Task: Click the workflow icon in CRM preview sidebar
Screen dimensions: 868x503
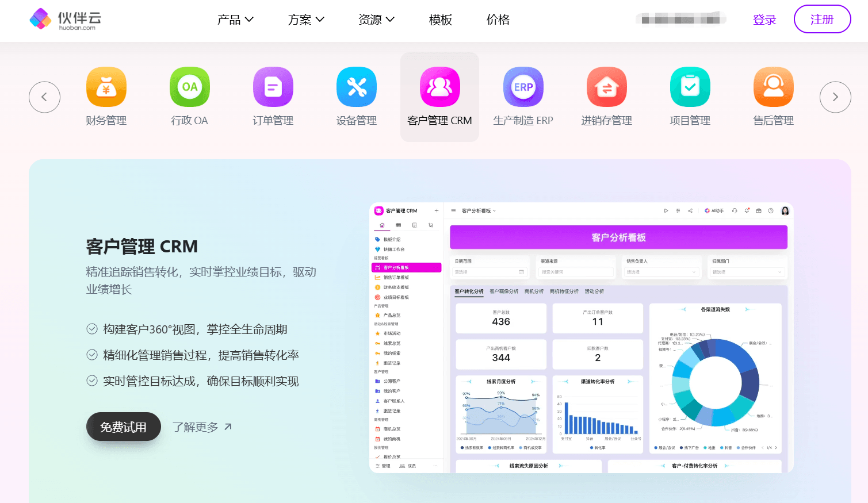Action: [x=431, y=225]
